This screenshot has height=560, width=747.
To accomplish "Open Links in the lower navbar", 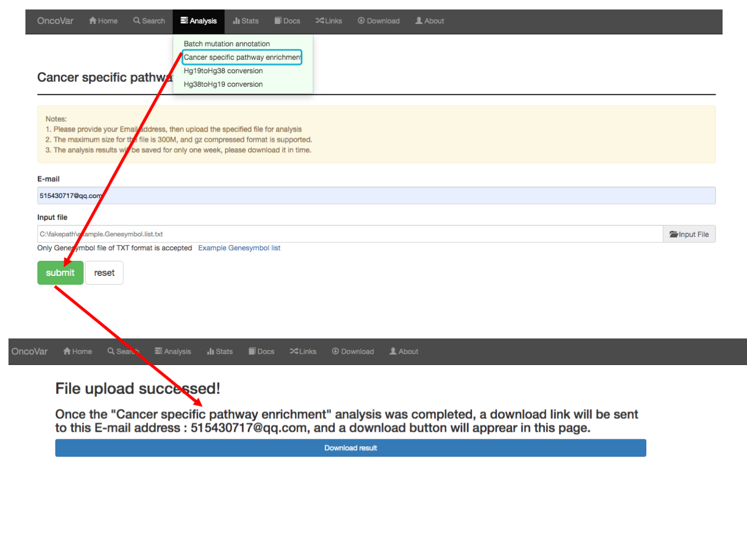I will [x=303, y=352].
